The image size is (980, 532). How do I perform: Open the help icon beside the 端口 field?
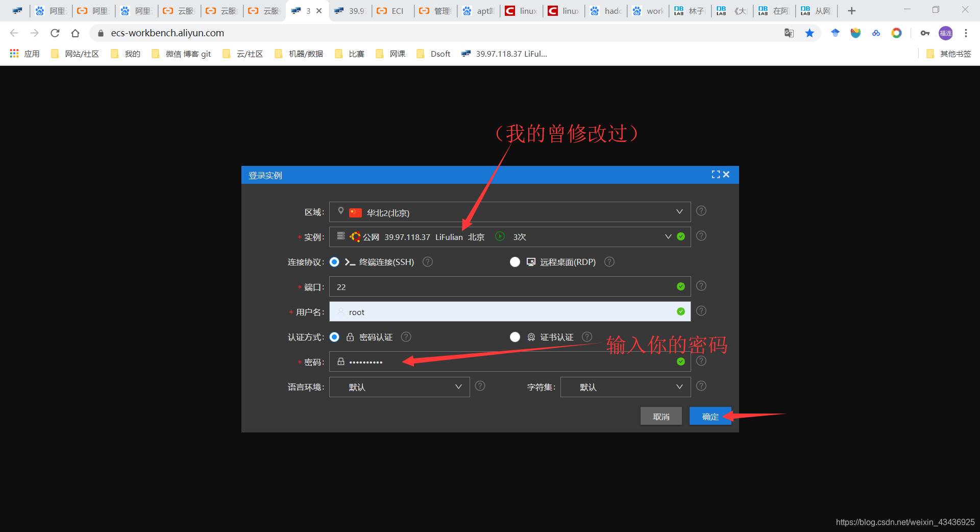(x=701, y=286)
